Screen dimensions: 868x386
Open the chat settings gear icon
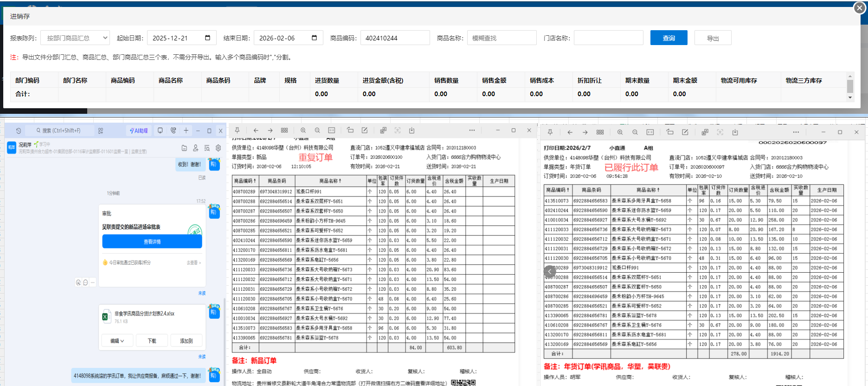[x=218, y=148]
